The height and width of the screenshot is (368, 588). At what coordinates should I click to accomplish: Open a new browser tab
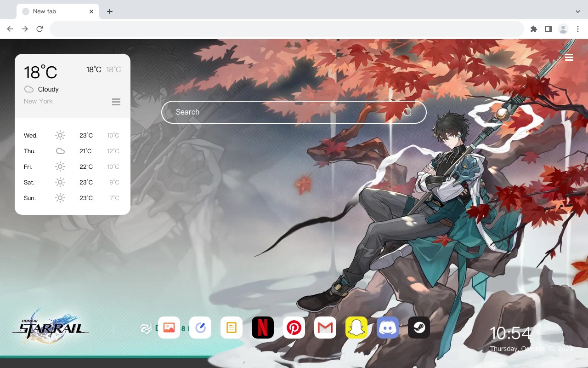point(109,11)
